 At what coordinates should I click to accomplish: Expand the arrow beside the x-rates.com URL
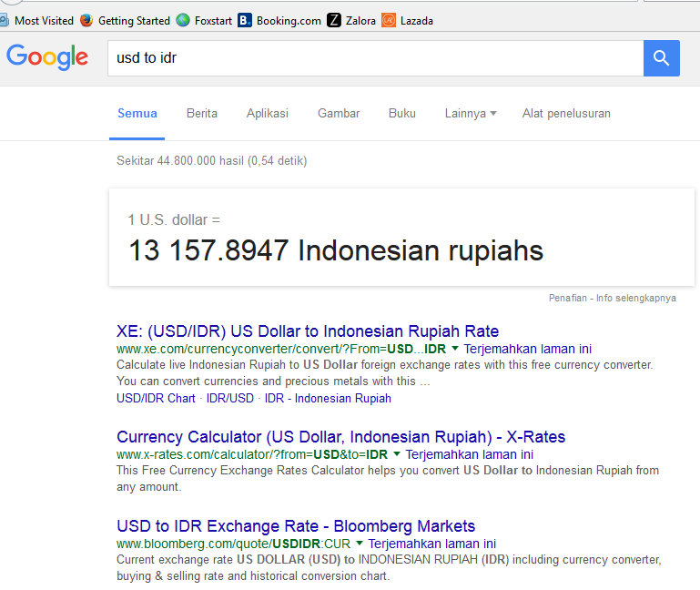(x=397, y=454)
